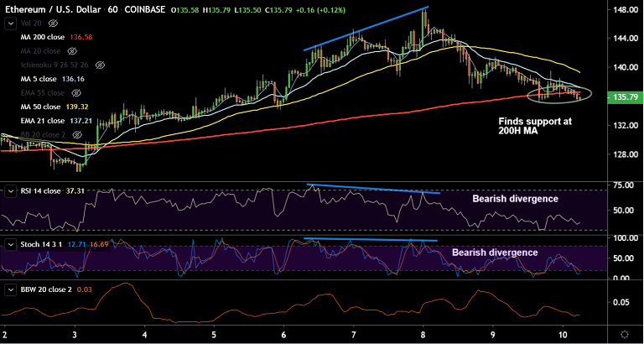Image resolution: width=644 pixels, height=344 pixels.
Task: Click date label 3 on time axis
Action: [x=75, y=334]
